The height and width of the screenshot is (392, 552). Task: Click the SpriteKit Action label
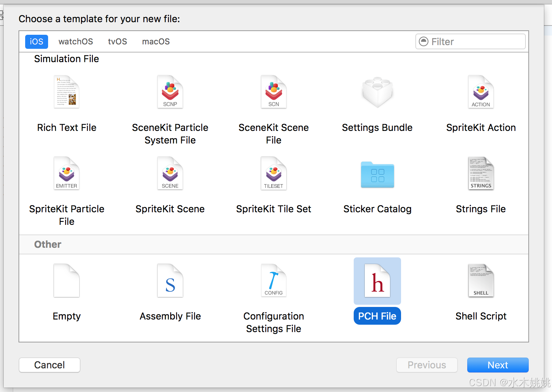click(481, 128)
